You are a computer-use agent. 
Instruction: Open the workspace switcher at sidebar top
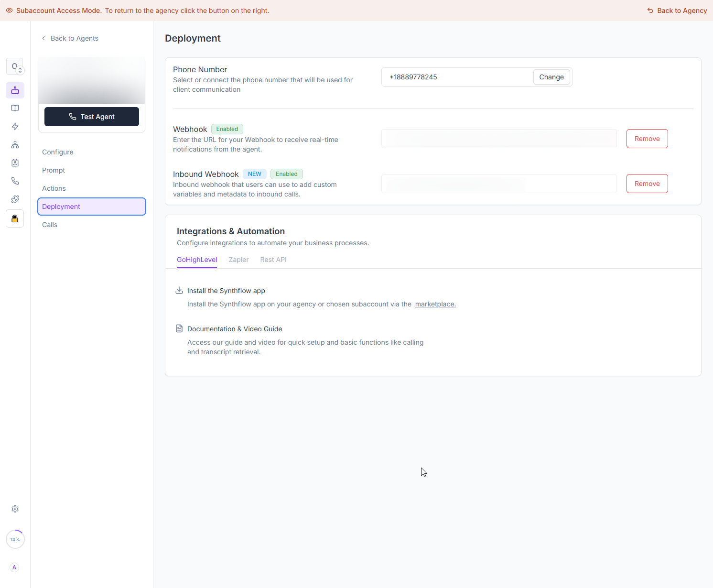(x=15, y=66)
